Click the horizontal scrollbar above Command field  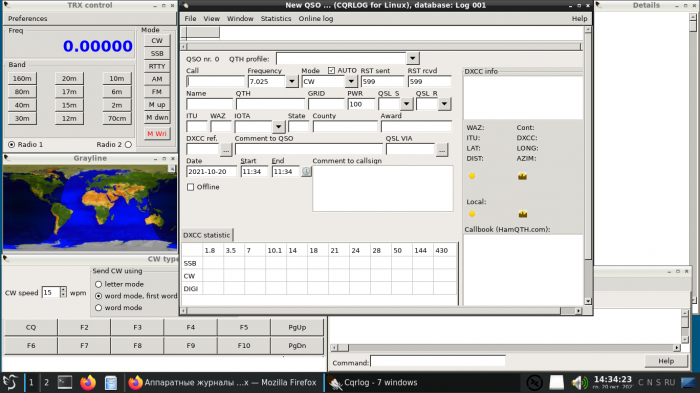[506, 347]
